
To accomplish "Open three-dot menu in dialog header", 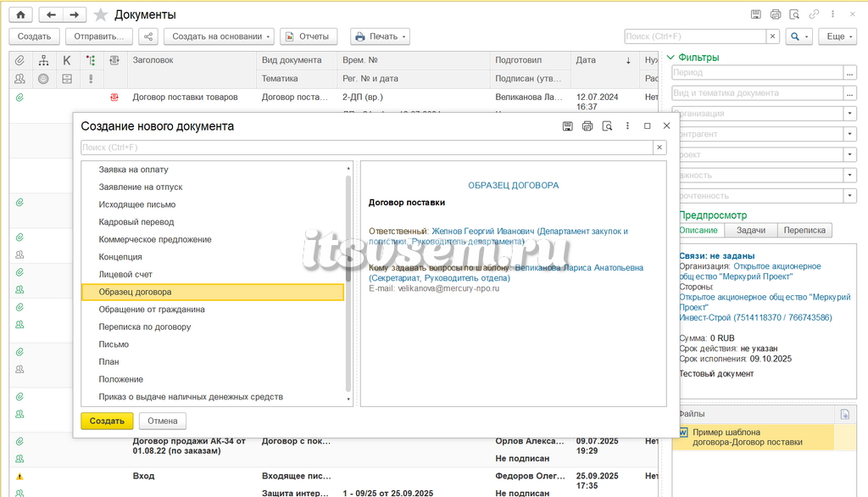I will point(627,126).
